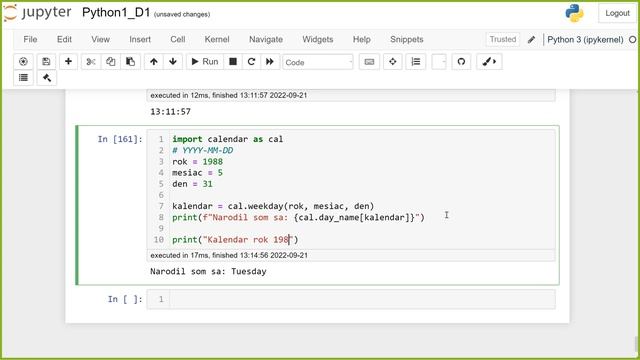
Task: Open the Help menu
Action: point(362,40)
